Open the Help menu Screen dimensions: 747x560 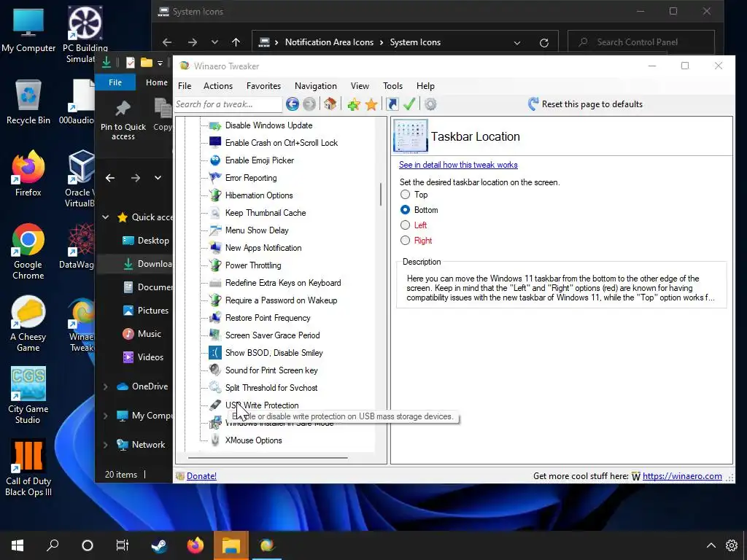click(x=425, y=86)
